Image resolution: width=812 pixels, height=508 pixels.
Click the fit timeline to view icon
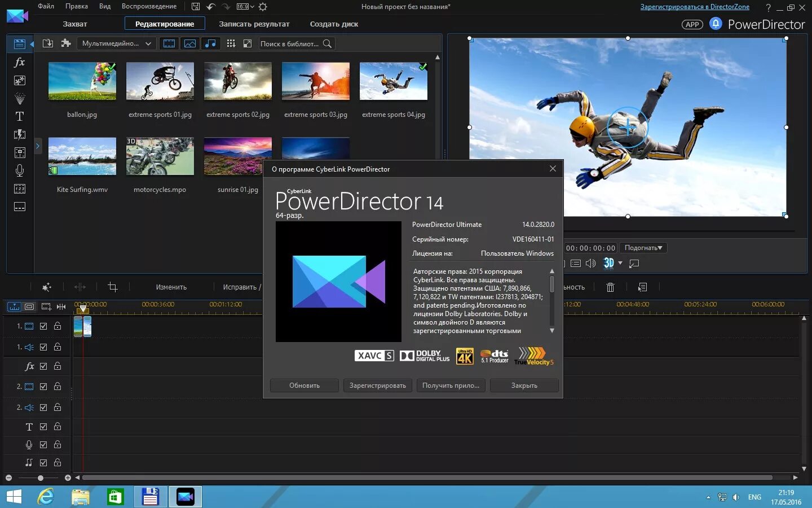pyautogui.click(x=61, y=306)
